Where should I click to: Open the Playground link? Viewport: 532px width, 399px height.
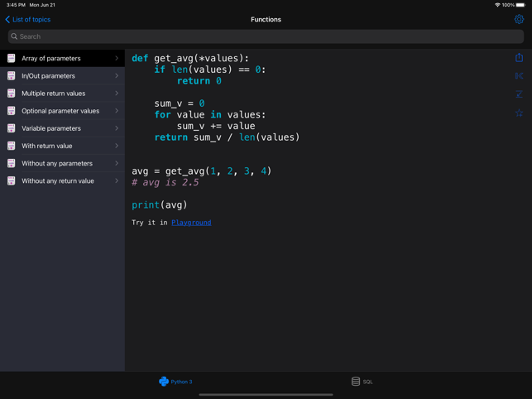tap(191, 223)
